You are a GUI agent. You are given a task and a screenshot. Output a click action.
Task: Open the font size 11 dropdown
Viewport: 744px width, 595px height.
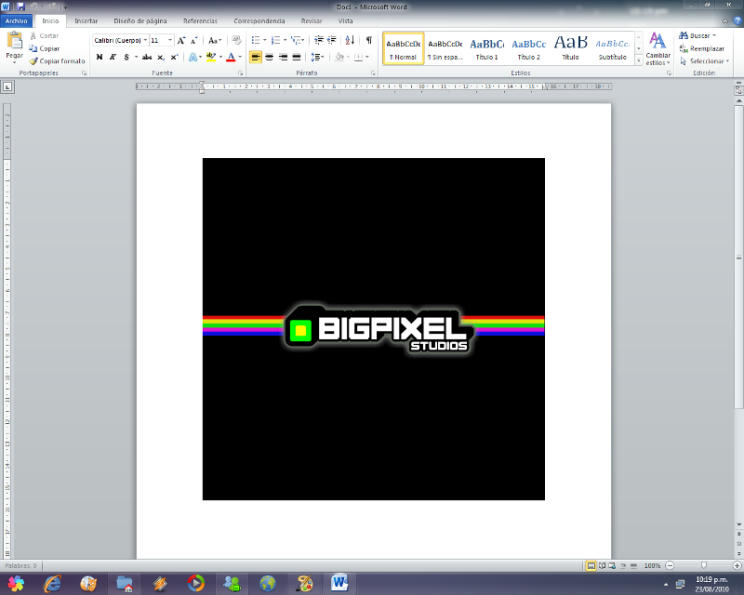(170, 40)
